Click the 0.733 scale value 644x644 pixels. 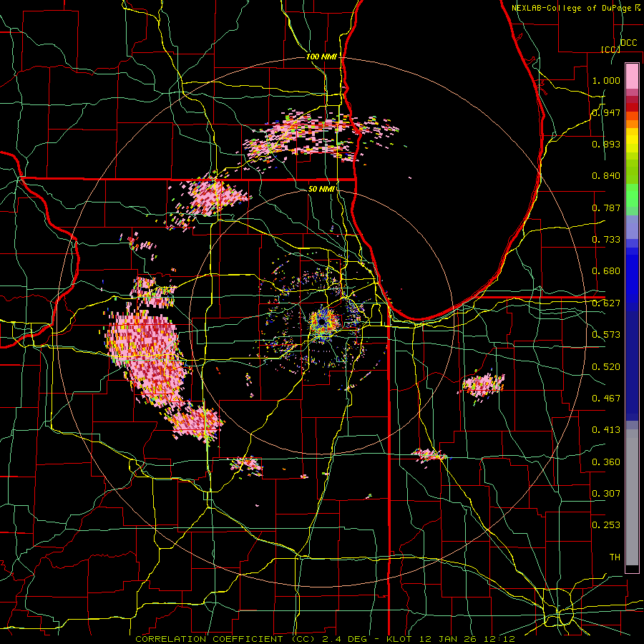(606, 240)
